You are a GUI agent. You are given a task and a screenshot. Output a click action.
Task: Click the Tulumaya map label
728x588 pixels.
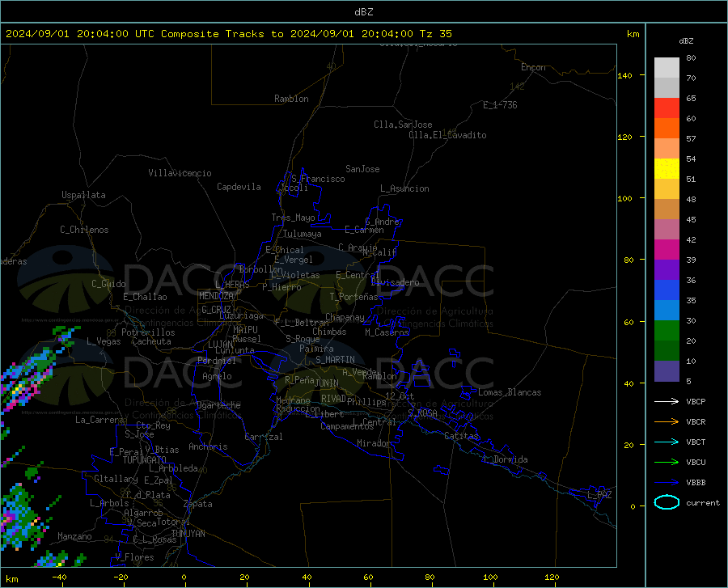(303, 234)
